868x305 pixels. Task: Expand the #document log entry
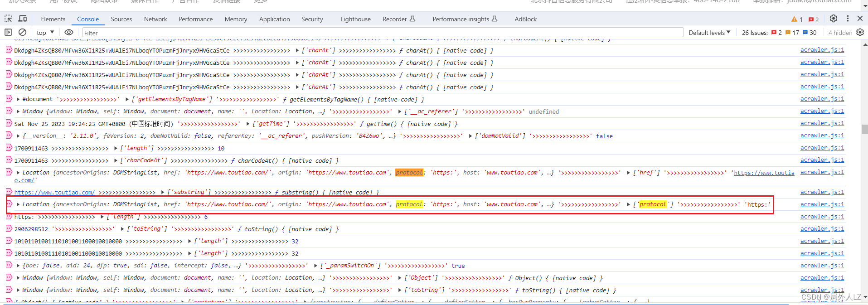(18, 99)
